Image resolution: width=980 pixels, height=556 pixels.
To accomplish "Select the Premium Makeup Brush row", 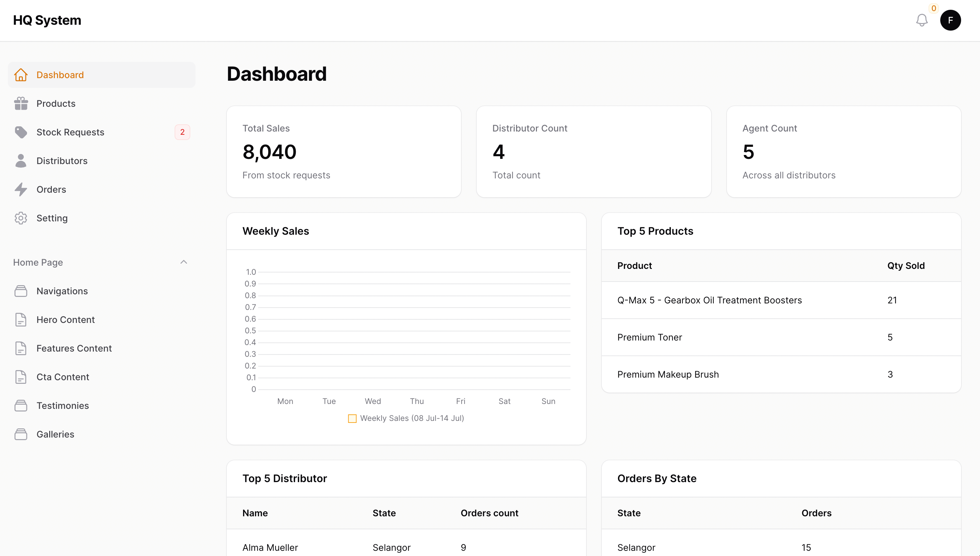I will [781, 374].
